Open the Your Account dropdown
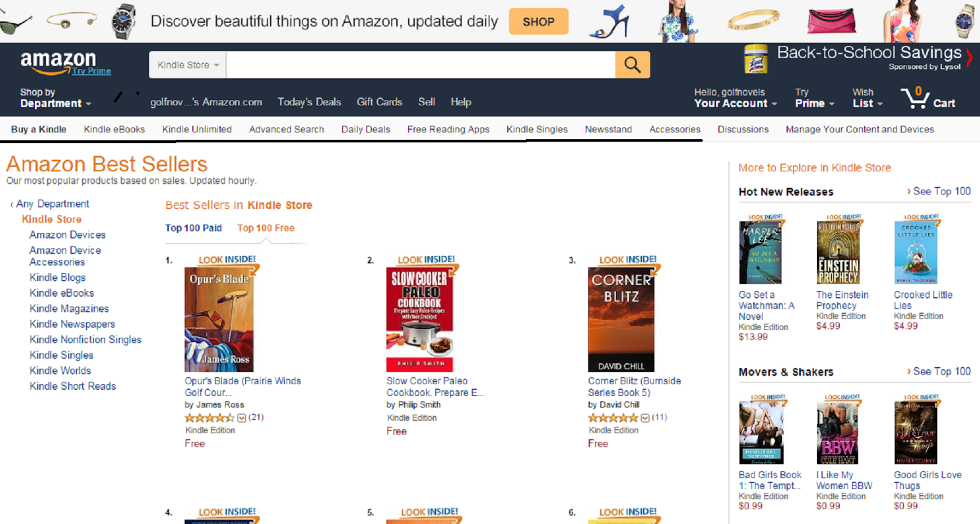Viewport: 980px width, 524px height. pyautogui.click(x=735, y=98)
